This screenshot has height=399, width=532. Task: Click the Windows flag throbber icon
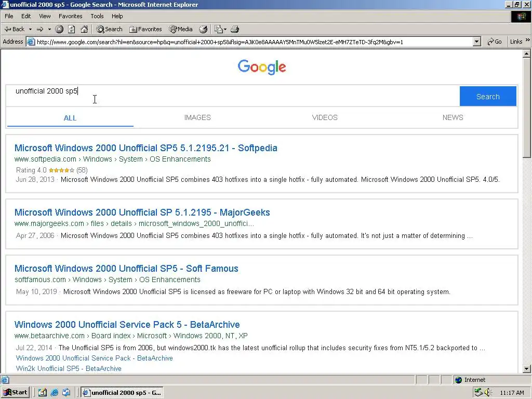point(521,17)
